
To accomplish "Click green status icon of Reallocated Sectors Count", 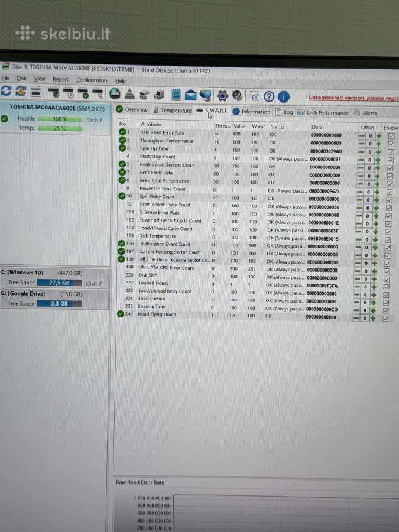I will [122, 164].
